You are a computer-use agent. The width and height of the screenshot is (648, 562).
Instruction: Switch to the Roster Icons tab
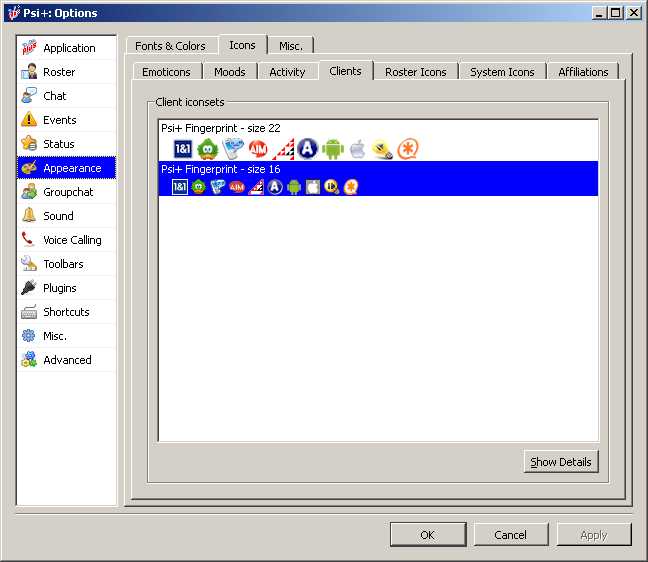(x=415, y=72)
